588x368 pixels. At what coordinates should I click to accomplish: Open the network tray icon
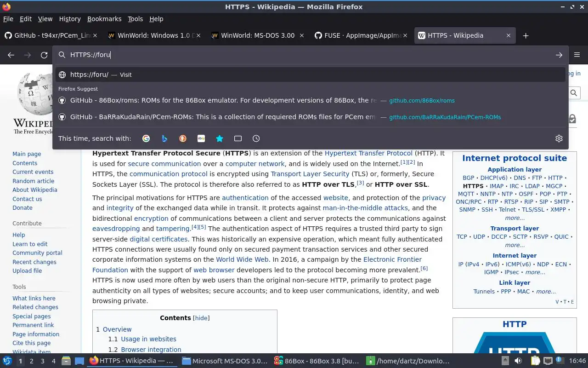pyautogui.click(x=548, y=361)
